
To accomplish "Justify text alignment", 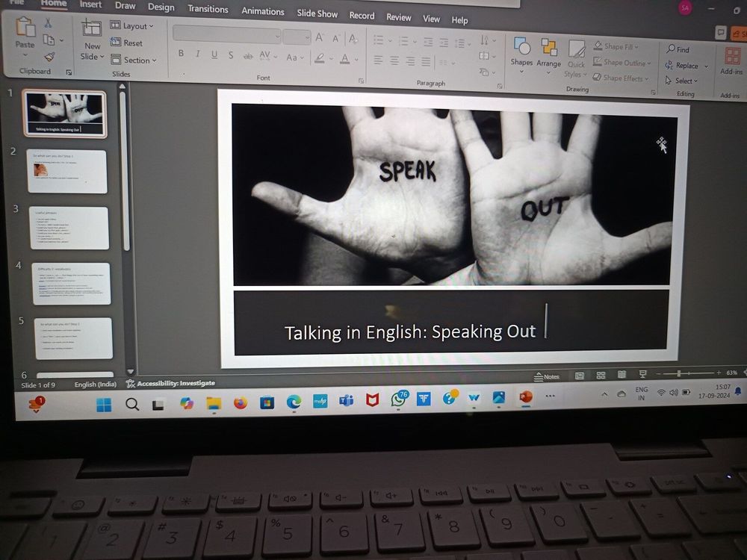I will (x=426, y=62).
